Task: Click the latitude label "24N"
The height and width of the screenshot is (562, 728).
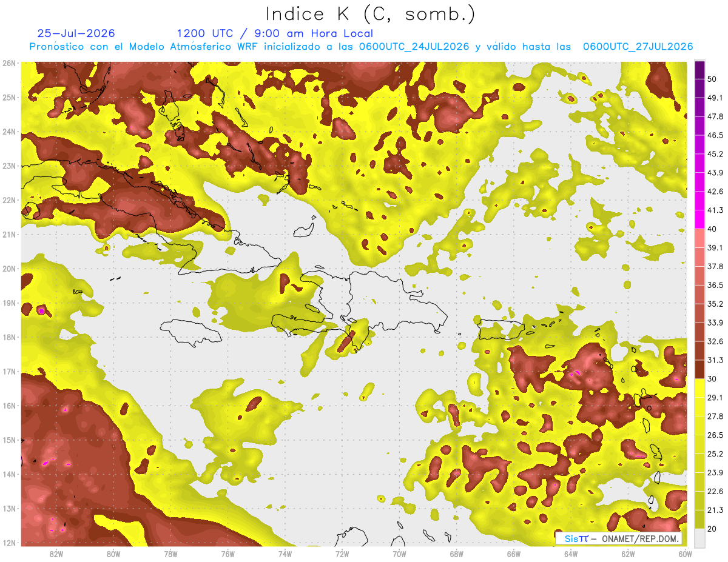Action: [9, 132]
